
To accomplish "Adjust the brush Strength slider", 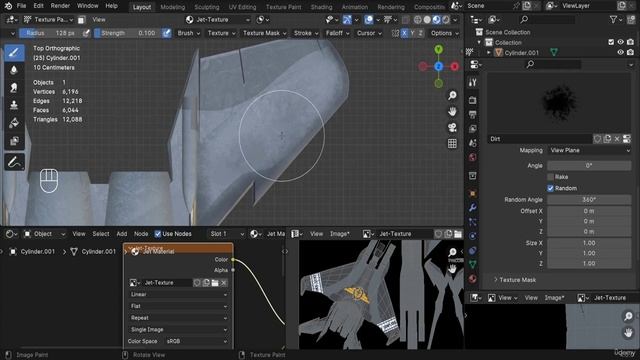I will (x=127, y=33).
